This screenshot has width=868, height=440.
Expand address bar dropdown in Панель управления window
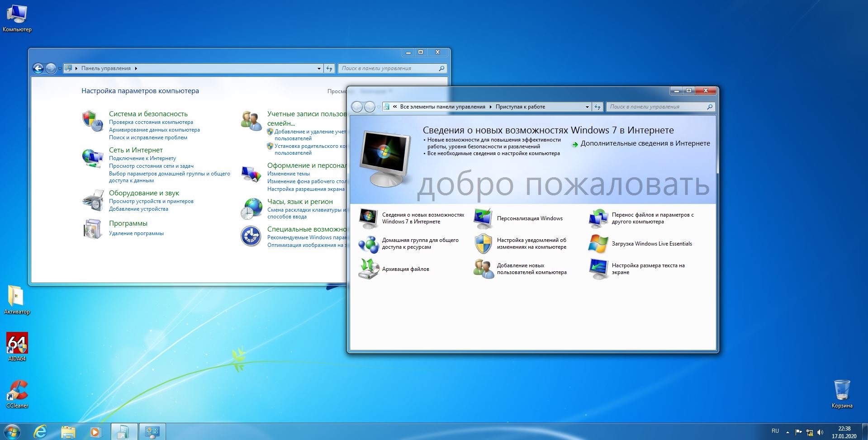click(319, 68)
